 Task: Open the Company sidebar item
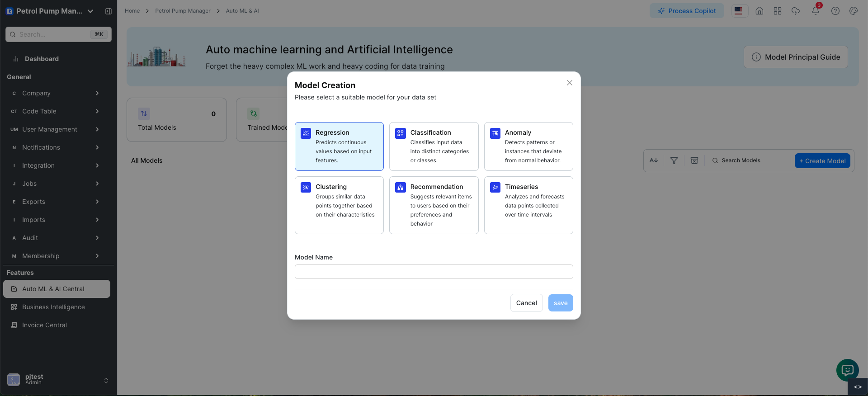(x=57, y=93)
